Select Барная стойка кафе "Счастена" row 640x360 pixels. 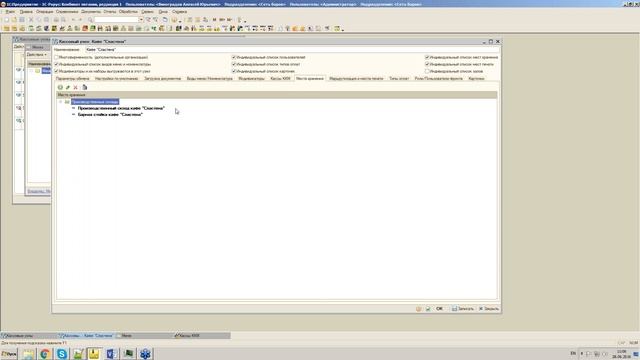pos(110,115)
